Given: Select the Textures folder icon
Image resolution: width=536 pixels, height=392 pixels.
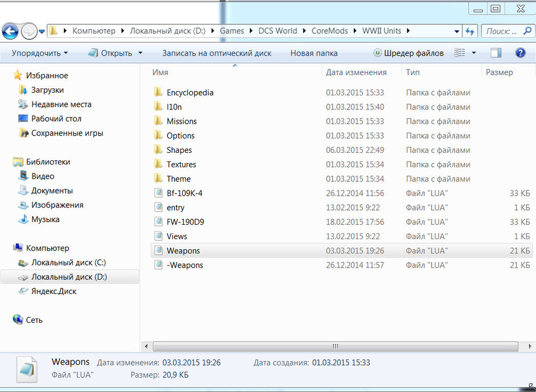Looking at the screenshot, I should pyautogui.click(x=158, y=164).
